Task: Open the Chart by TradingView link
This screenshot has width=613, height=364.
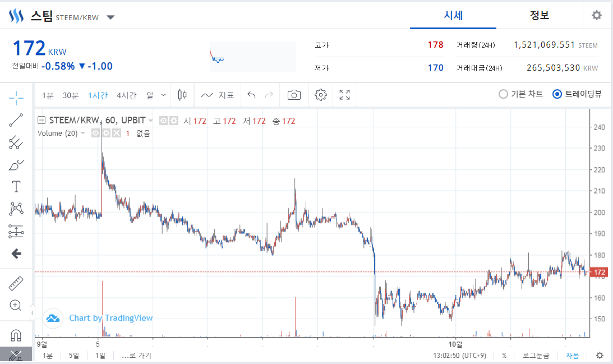Action: click(x=110, y=318)
